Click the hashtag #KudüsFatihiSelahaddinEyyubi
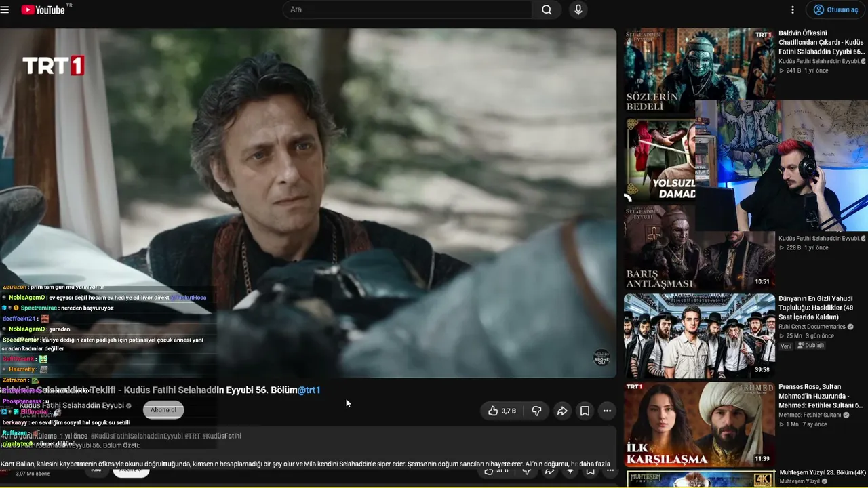 (136, 436)
